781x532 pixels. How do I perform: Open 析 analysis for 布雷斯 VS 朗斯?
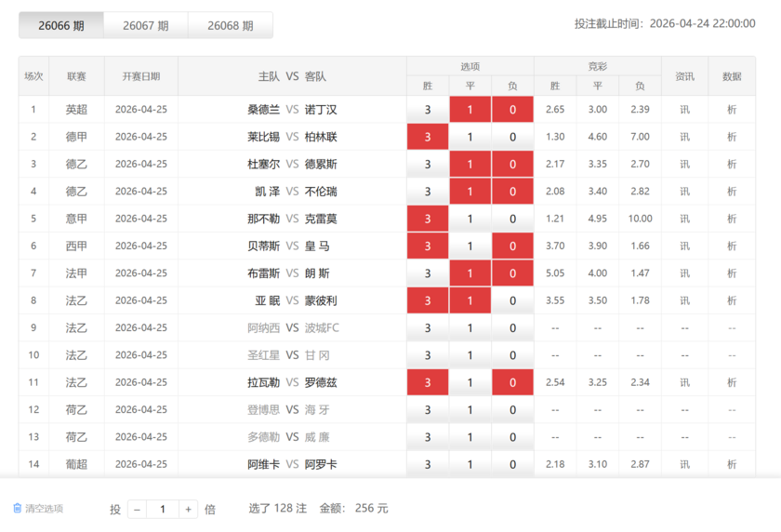point(732,273)
